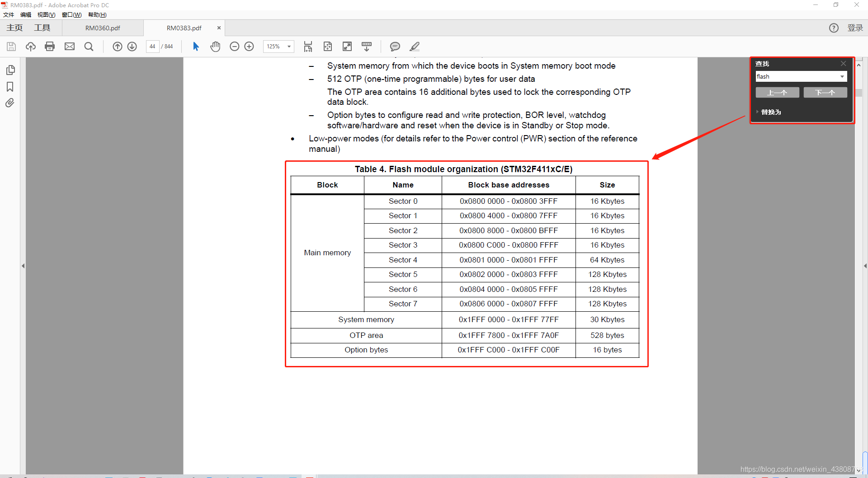Select the arrow selection tool

coord(196,47)
